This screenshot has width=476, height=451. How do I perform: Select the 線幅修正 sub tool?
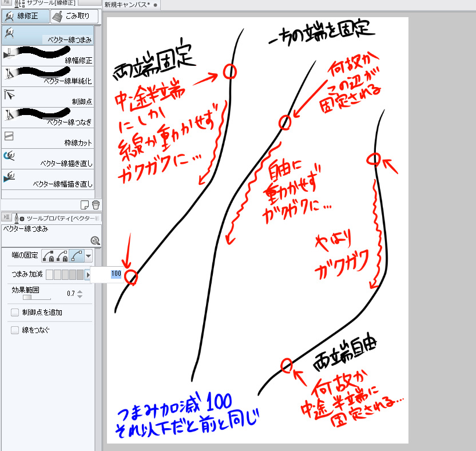tap(47, 56)
